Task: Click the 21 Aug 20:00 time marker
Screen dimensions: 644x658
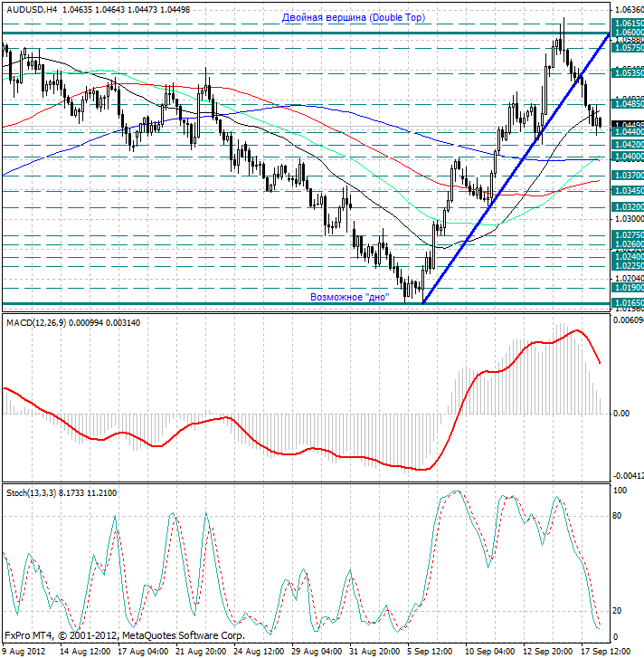Action: 201,652
